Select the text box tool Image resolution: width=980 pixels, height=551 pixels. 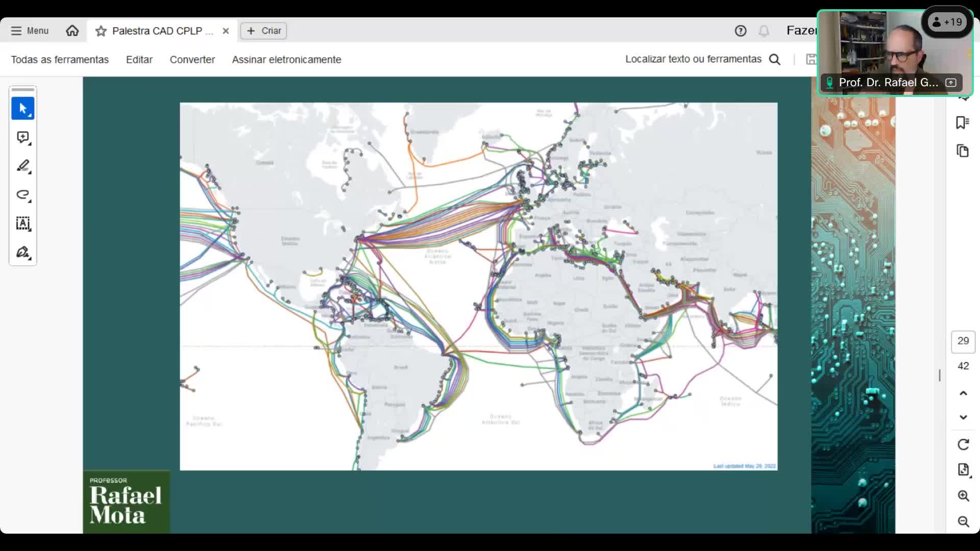coord(23,223)
